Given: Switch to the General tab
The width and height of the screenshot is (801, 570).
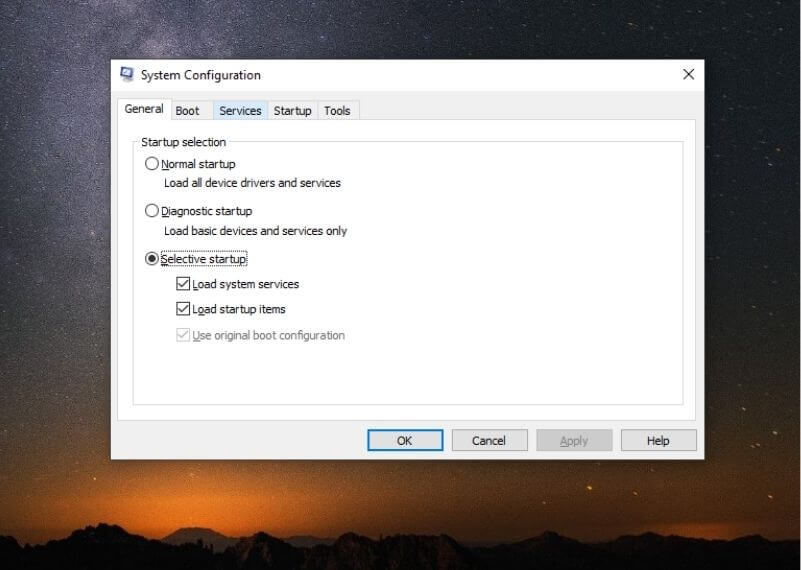Looking at the screenshot, I should point(144,109).
